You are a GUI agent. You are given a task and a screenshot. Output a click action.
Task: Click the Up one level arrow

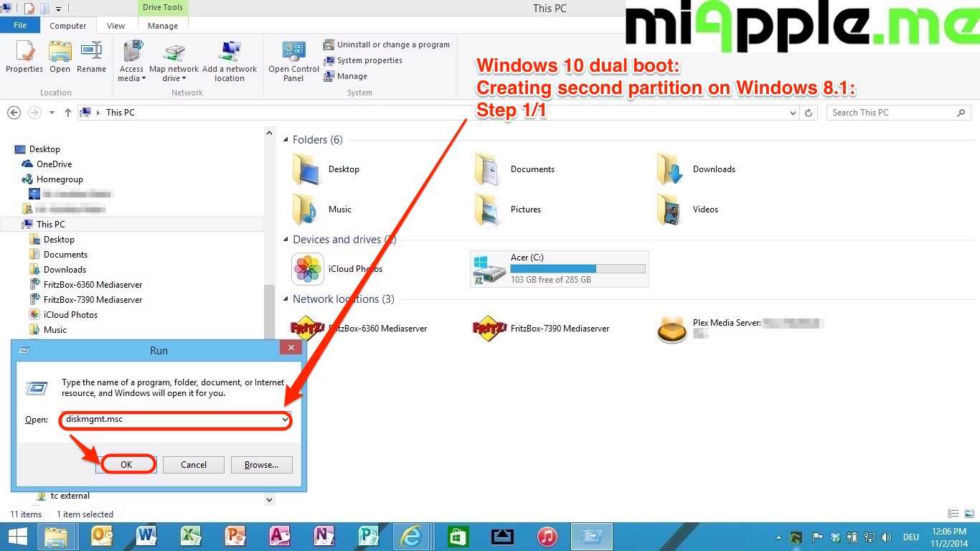coord(68,113)
